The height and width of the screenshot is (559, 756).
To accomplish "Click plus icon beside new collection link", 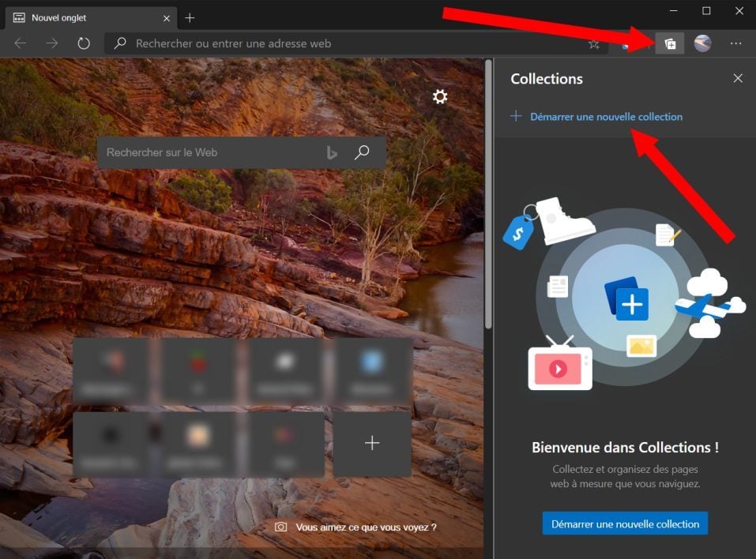I will [x=516, y=116].
